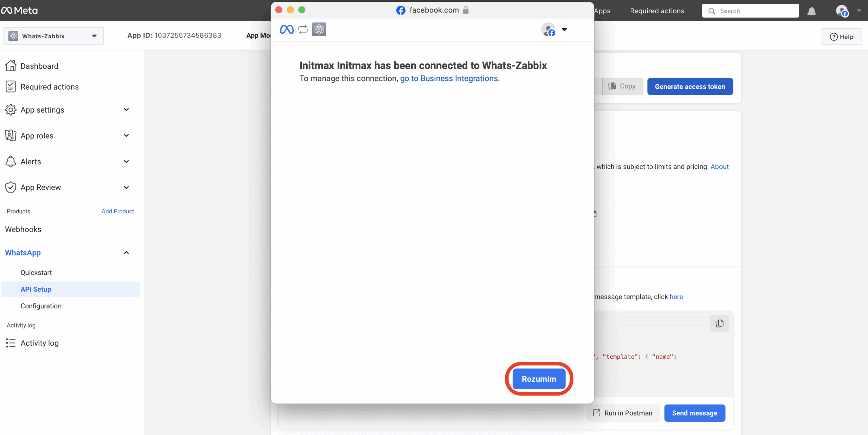868x435 pixels.
Task: Open Required actions in the top navigation
Action: pos(657,11)
